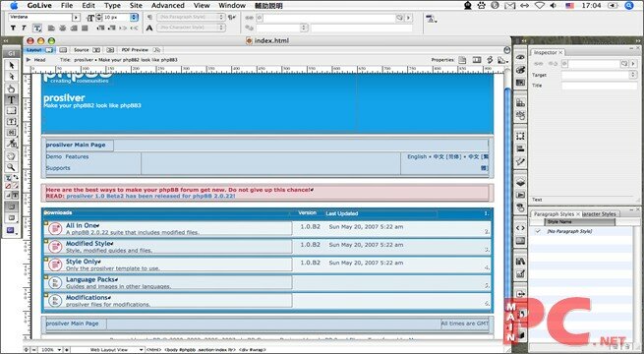
Task: Click the paragraph mark icon beside paragraph style
Action: coord(149,18)
